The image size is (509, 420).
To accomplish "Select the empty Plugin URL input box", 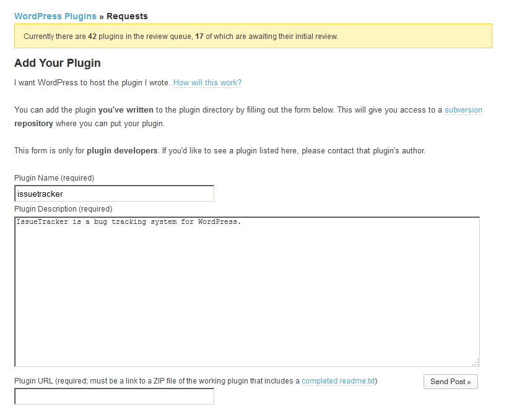I will [x=114, y=396].
